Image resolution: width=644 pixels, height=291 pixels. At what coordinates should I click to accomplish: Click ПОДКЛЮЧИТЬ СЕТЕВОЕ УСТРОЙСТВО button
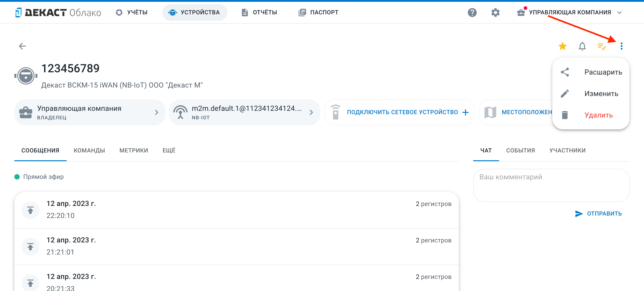[399, 112]
